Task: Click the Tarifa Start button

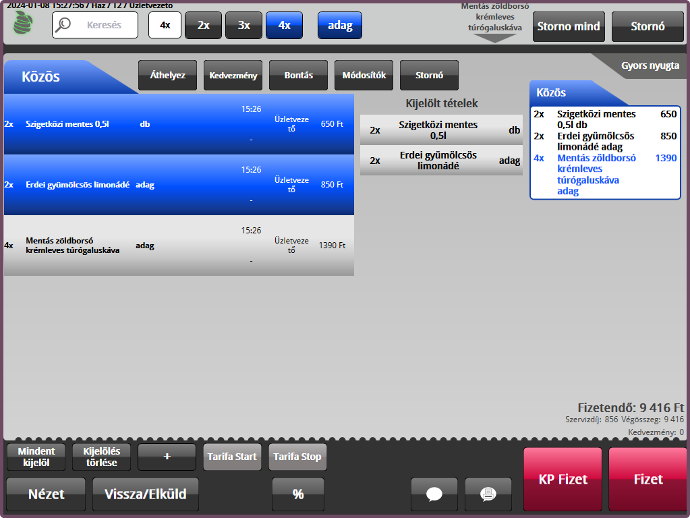Action: [232, 457]
